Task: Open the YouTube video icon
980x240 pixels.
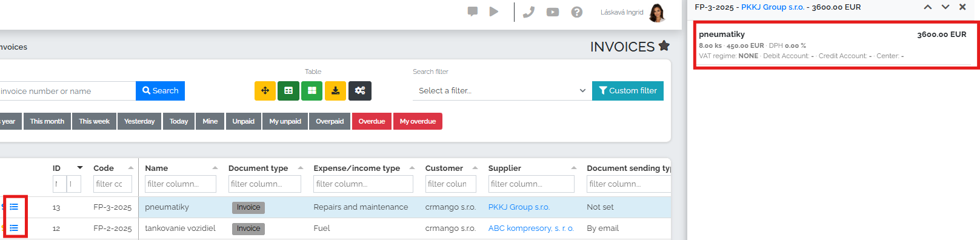Action: coord(553,12)
